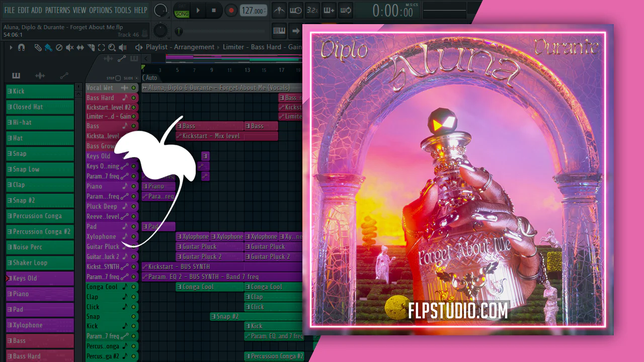Adjust the master volume knob
Screen dimensions: 644x362
(x=160, y=10)
